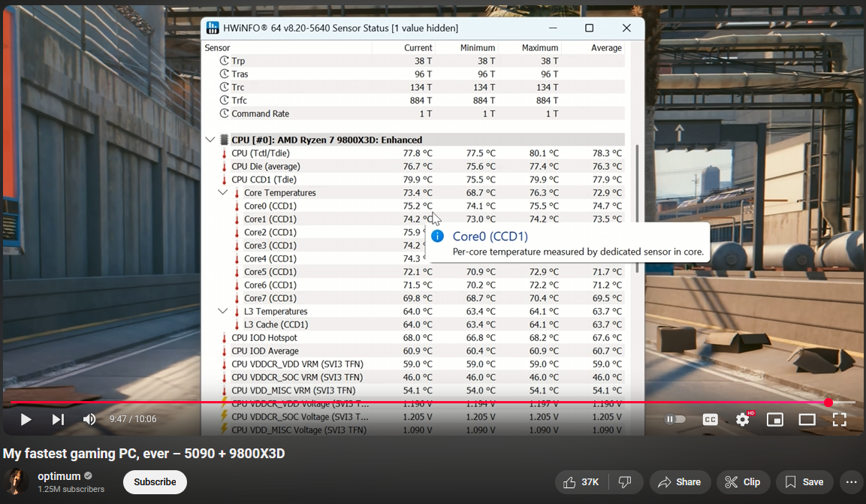The height and width of the screenshot is (504, 866).
Task: Select the Command Rate row
Action: (414, 113)
